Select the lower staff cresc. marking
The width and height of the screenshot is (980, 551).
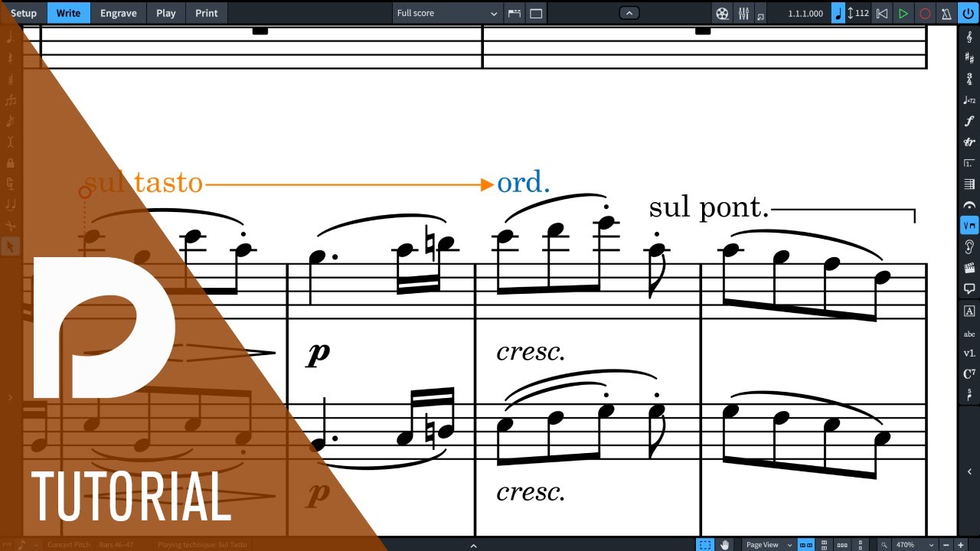coord(531,492)
